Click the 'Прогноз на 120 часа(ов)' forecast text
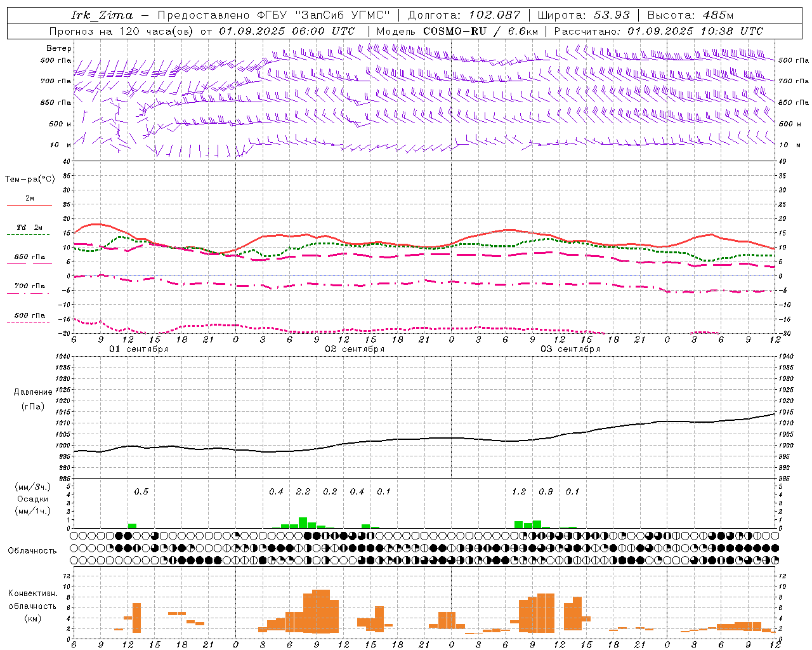Screen dimensions: 812x650 point(122,31)
